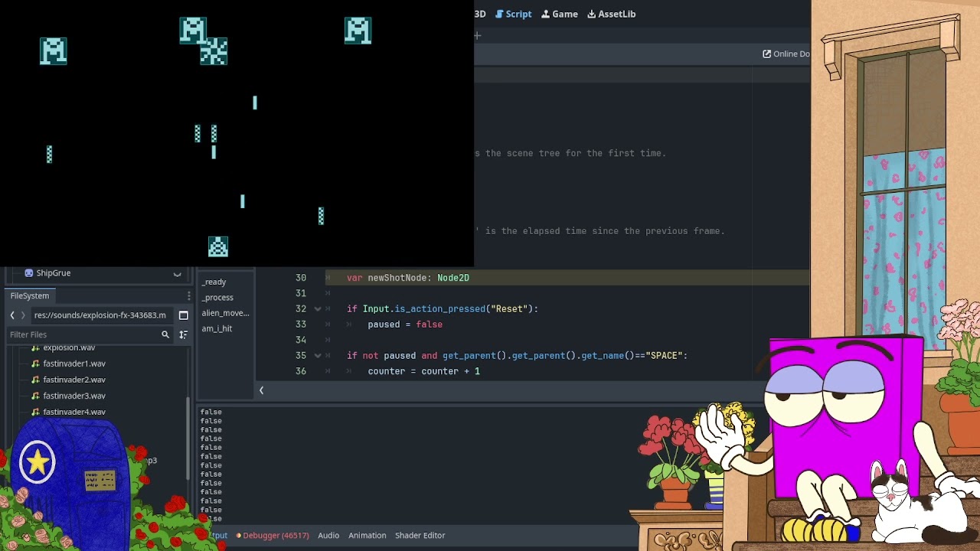Hide the script methods panel with the arrow
Viewport: 980px width, 551px height.
(261, 390)
